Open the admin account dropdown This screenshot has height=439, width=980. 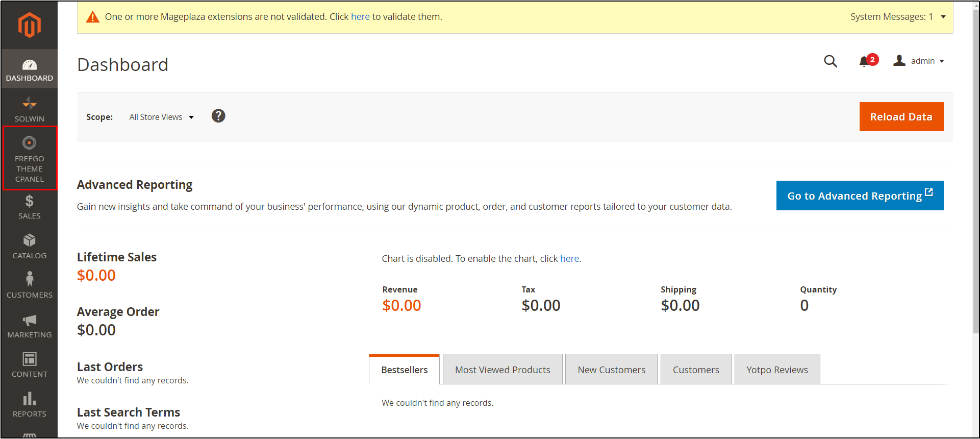(x=919, y=61)
